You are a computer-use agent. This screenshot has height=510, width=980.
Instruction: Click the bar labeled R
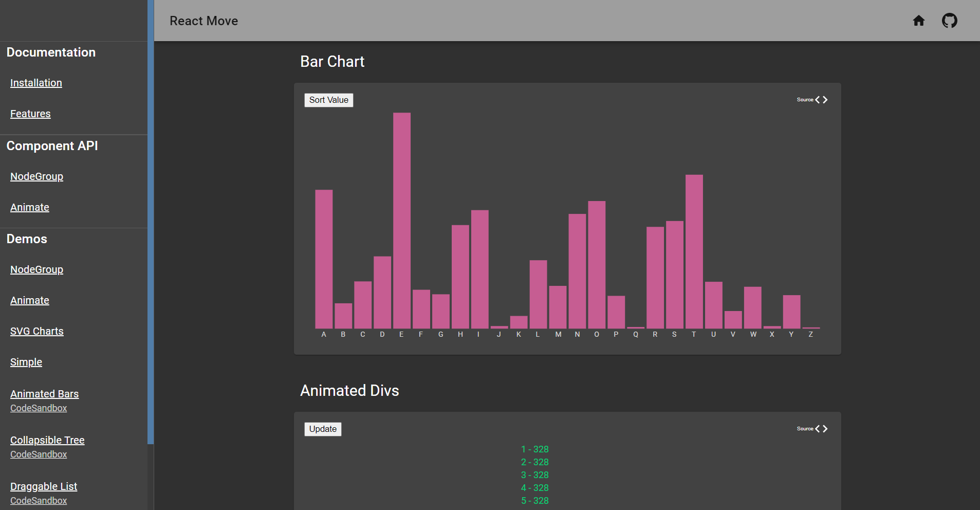click(655, 278)
